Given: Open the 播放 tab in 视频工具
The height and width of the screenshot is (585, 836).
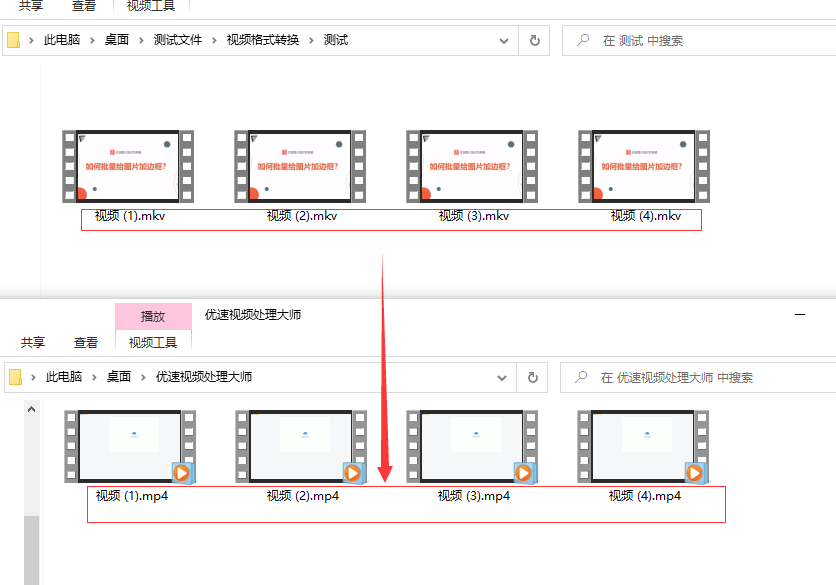Looking at the screenshot, I should tap(153, 315).
